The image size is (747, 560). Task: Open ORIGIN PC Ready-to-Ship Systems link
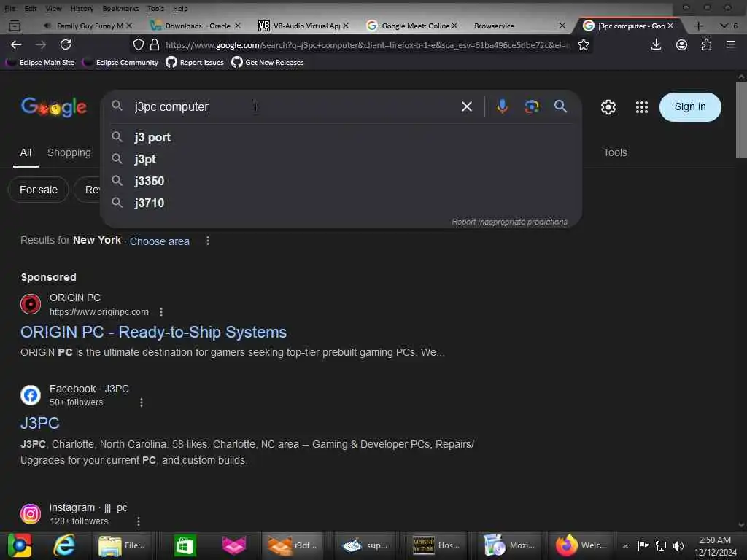coord(153,332)
